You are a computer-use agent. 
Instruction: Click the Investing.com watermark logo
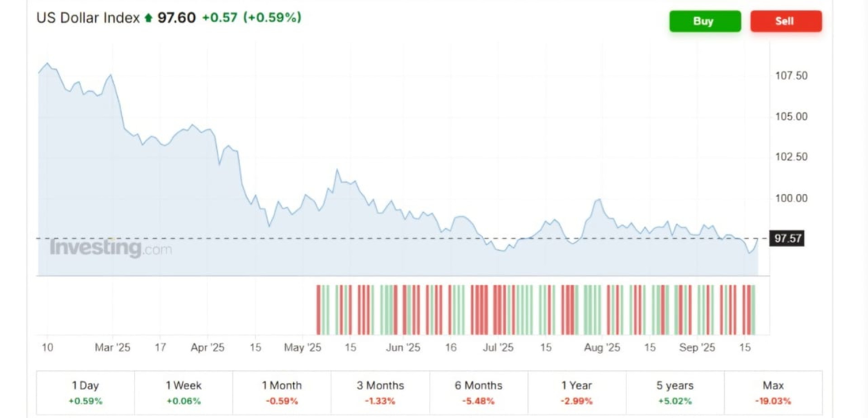point(111,247)
